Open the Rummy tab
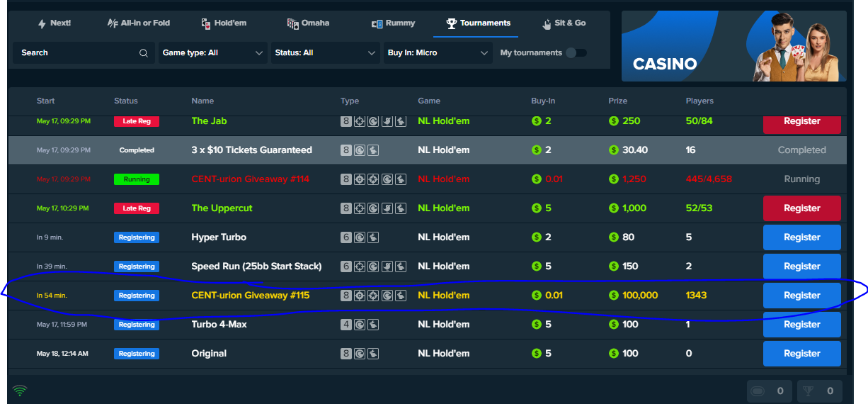The width and height of the screenshot is (868, 404). click(x=393, y=23)
